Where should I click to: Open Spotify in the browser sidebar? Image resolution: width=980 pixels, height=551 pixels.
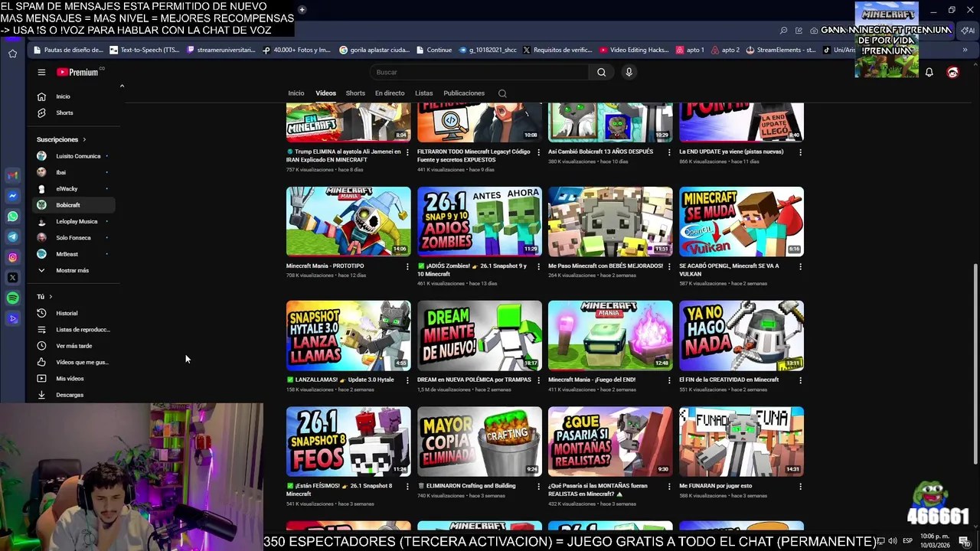tap(13, 298)
